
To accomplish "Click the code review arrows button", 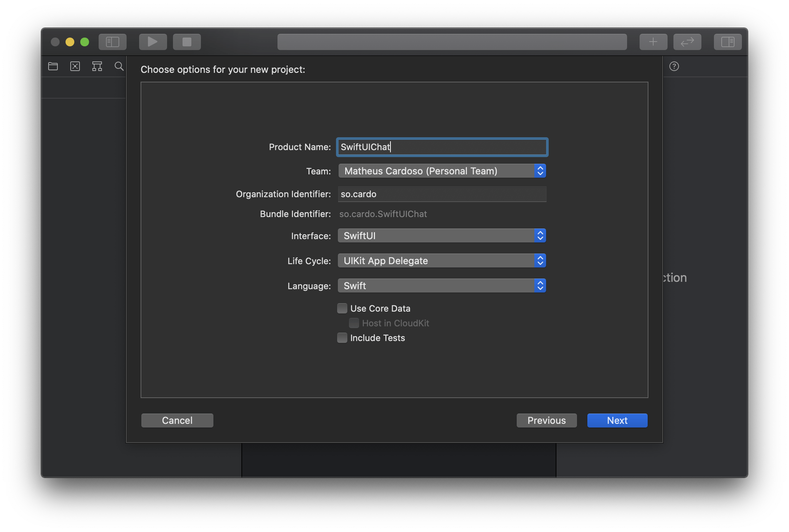I will (687, 42).
